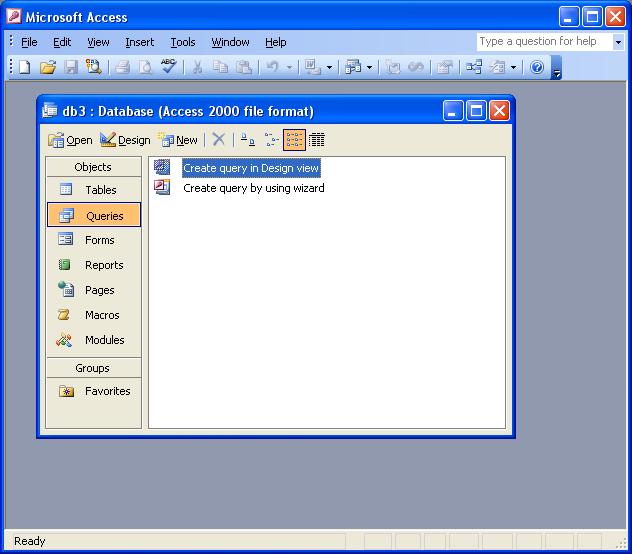Open Toolbar Options chevron
This screenshot has height=554, width=632.
(x=557, y=67)
